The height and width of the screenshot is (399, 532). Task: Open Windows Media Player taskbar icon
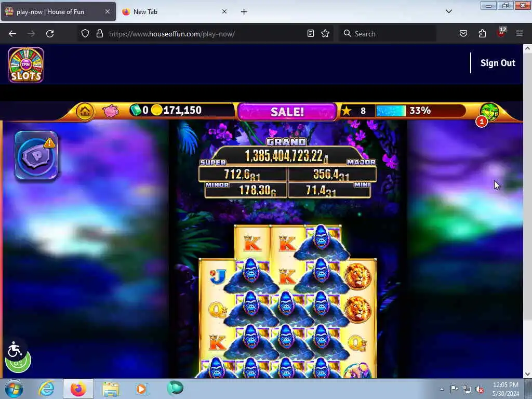tap(141, 389)
